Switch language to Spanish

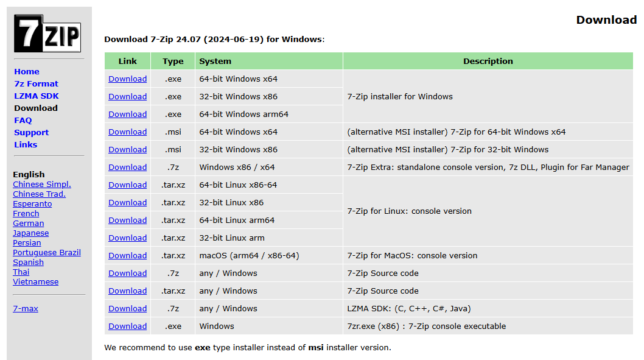pyautogui.click(x=28, y=262)
